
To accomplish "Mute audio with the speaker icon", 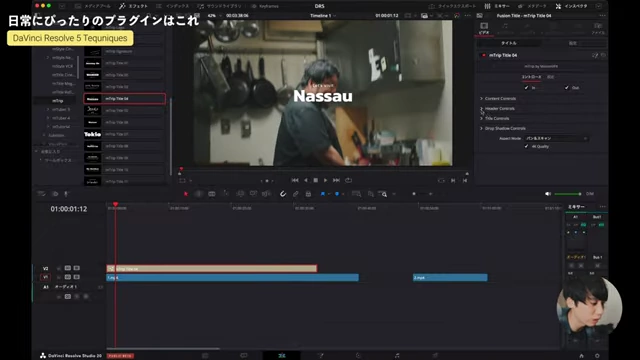I will [x=548, y=194].
